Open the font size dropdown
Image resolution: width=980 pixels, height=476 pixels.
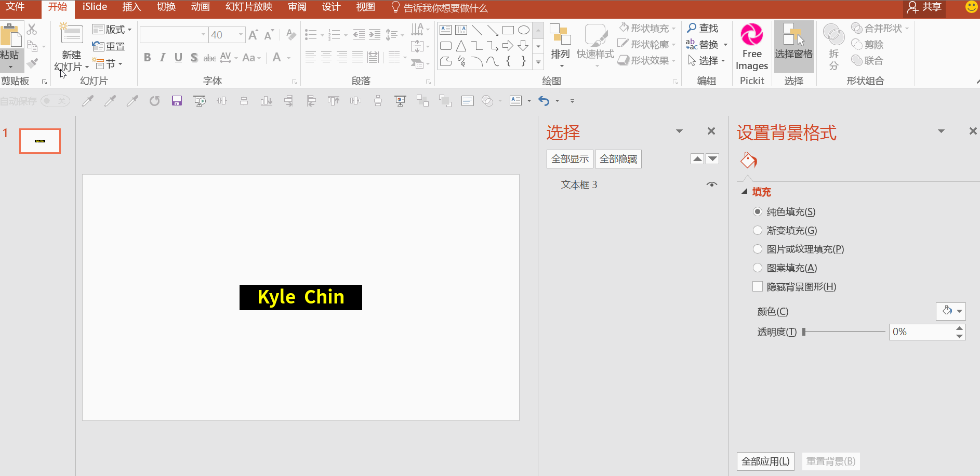click(241, 35)
